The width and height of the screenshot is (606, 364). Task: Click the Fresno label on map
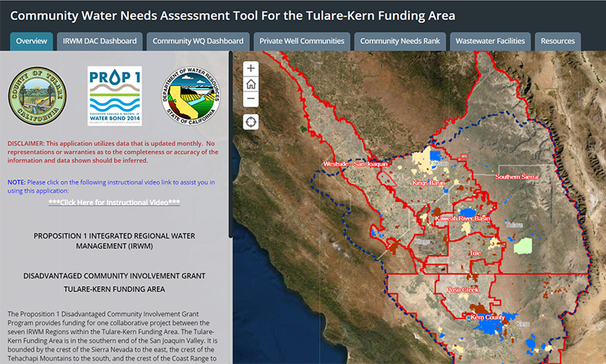click(439, 163)
